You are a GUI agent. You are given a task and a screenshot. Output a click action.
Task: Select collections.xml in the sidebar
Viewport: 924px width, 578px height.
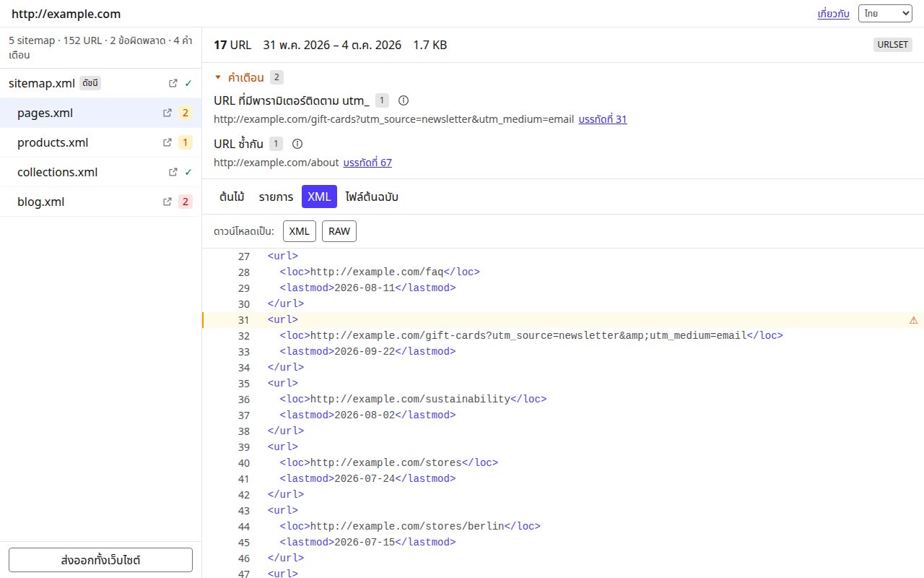(x=100, y=172)
